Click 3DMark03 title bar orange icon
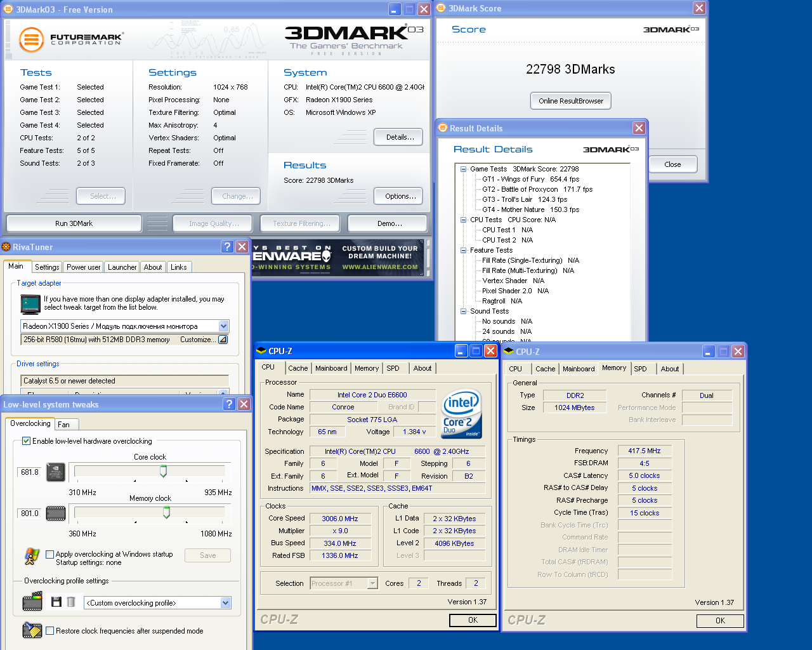 click(8, 10)
